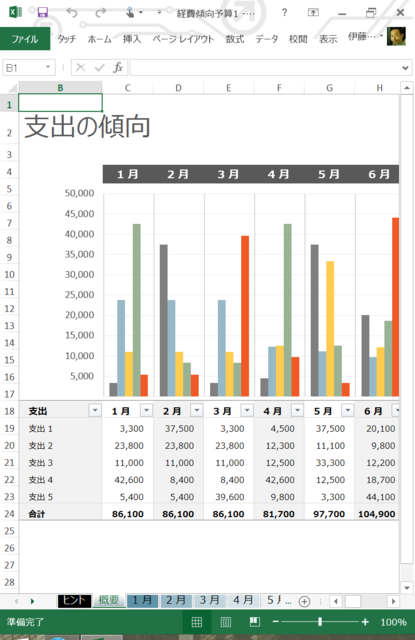Open the タッチ ribbon tab
This screenshot has height=640, width=415.
tap(67, 39)
